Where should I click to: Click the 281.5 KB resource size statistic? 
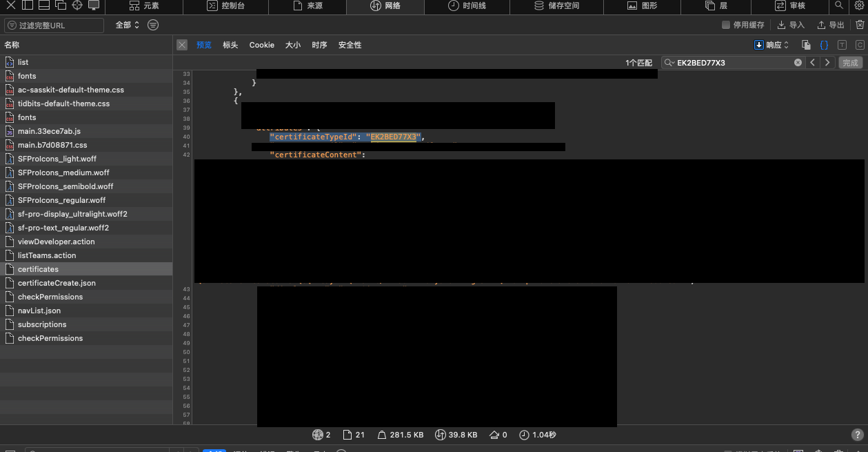tap(399, 435)
